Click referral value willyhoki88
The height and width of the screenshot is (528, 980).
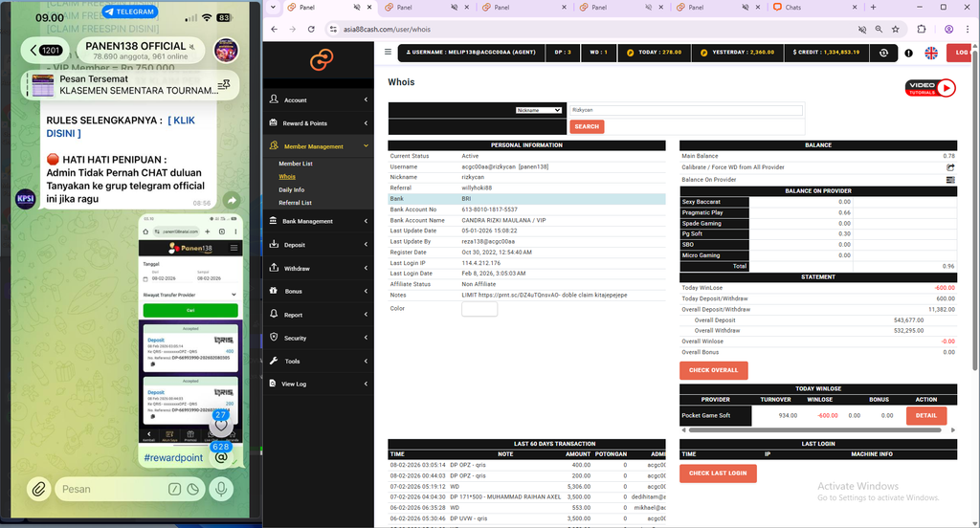tap(477, 188)
